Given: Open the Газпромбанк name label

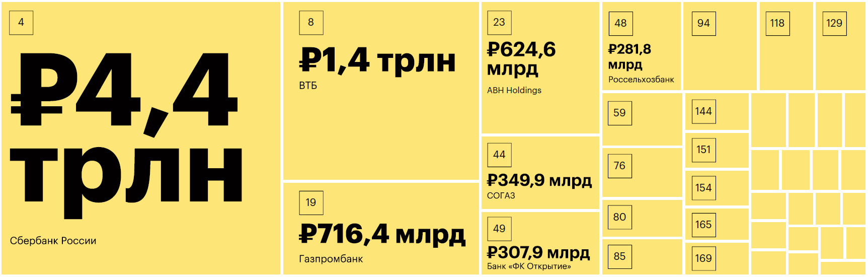Looking at the screenshot, I should coord(331,259).
